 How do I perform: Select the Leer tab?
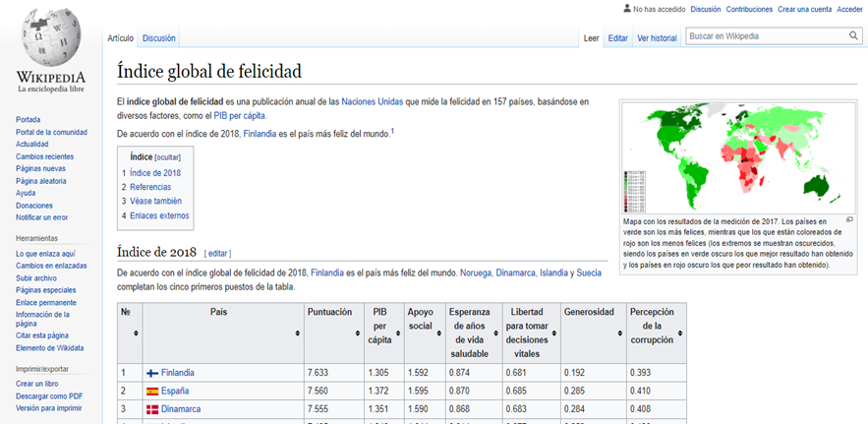click(592, 38)
